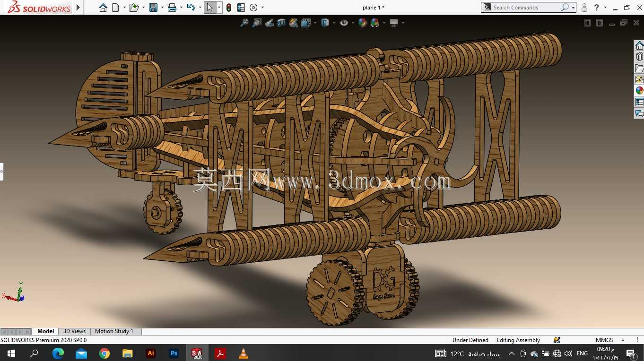
Task: Print the document using the printer icon
Action: point(172,8)
